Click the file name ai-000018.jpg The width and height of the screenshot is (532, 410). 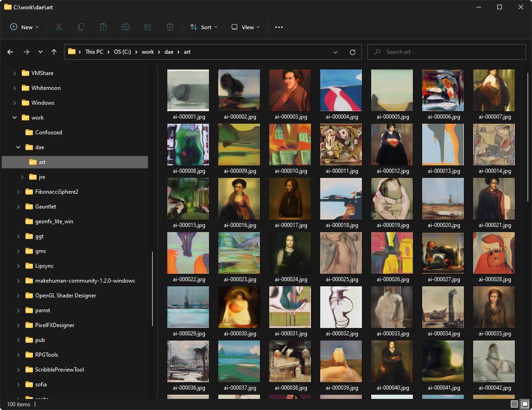coord(342,225)
